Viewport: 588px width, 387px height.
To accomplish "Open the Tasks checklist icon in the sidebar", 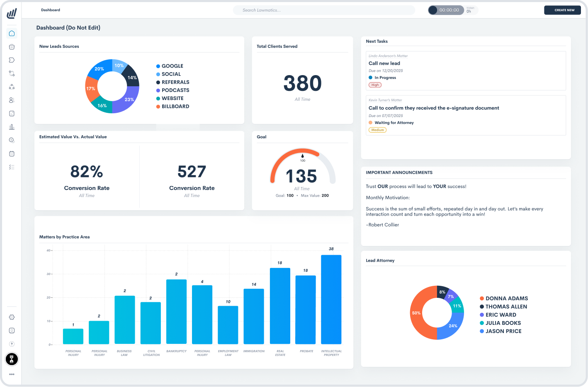I will tap(12, 167).
